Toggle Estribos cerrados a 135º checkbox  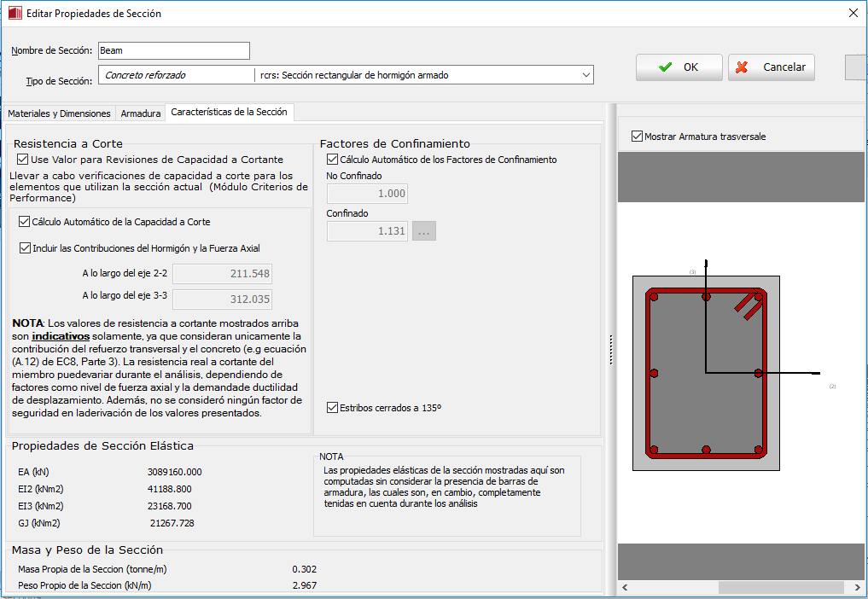(x=333, y=408)
